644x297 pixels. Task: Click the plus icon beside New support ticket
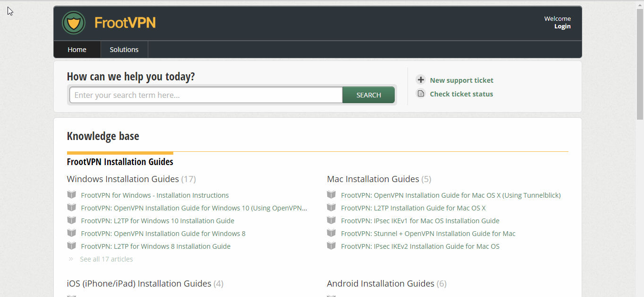(421, 80)
